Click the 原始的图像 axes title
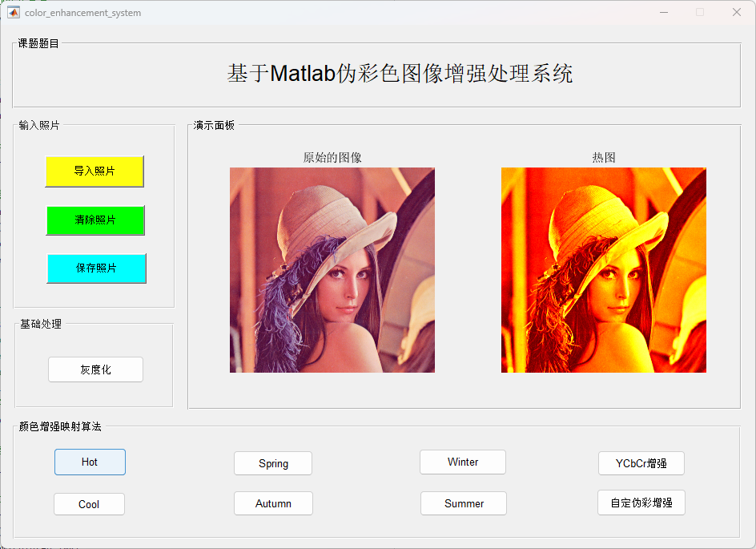The height and width of the screenshot is (549, 756). point(332,158)
